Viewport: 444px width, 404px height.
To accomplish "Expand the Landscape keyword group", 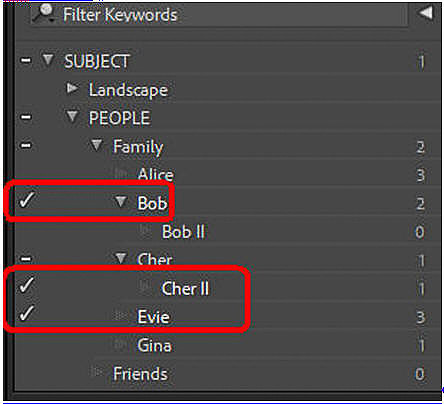I will (x=72, y=88).
